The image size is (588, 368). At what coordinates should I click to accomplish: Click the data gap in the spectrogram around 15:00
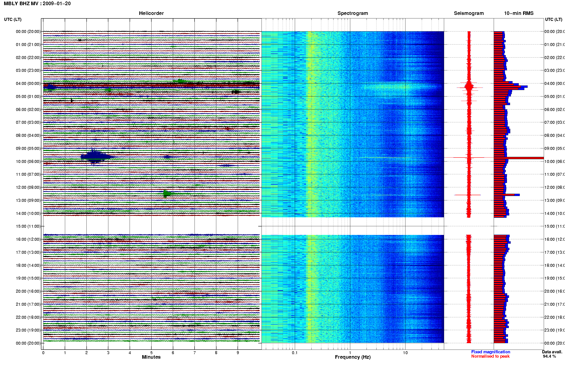(x=353, y=226)
